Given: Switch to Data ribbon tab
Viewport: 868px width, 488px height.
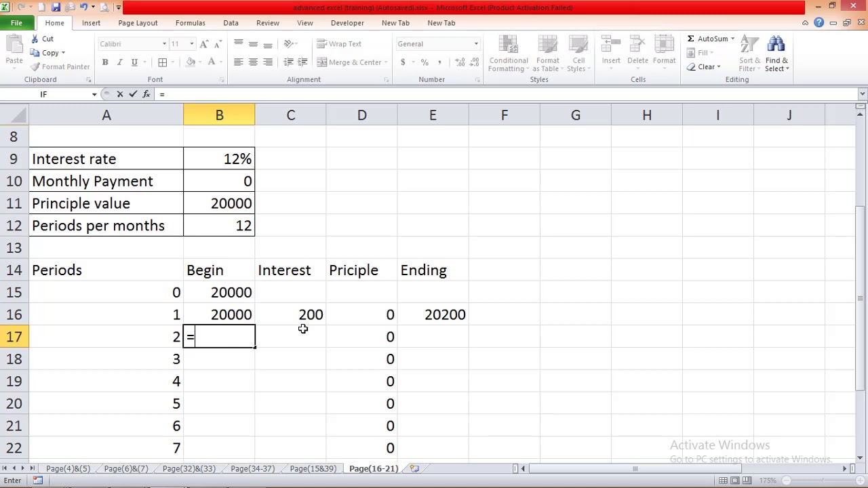Looking at the screenshot, I should click(231, 23).
